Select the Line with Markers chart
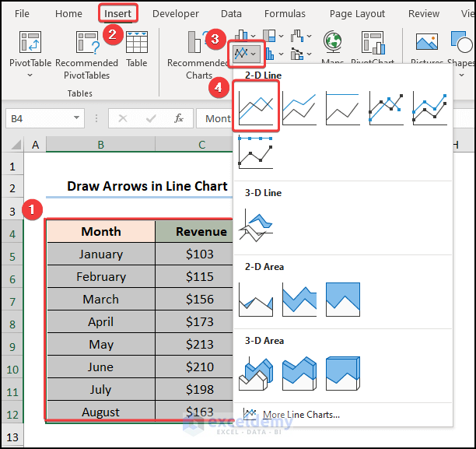The height and width of the screenshot is (449, 476). click(386, 107)
